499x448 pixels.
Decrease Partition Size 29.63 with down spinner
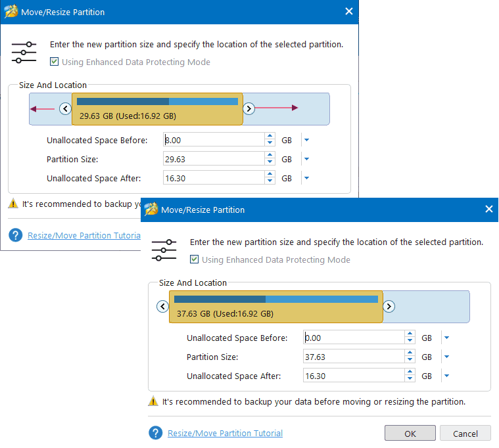pyautogui.click(x=270, y=162)
